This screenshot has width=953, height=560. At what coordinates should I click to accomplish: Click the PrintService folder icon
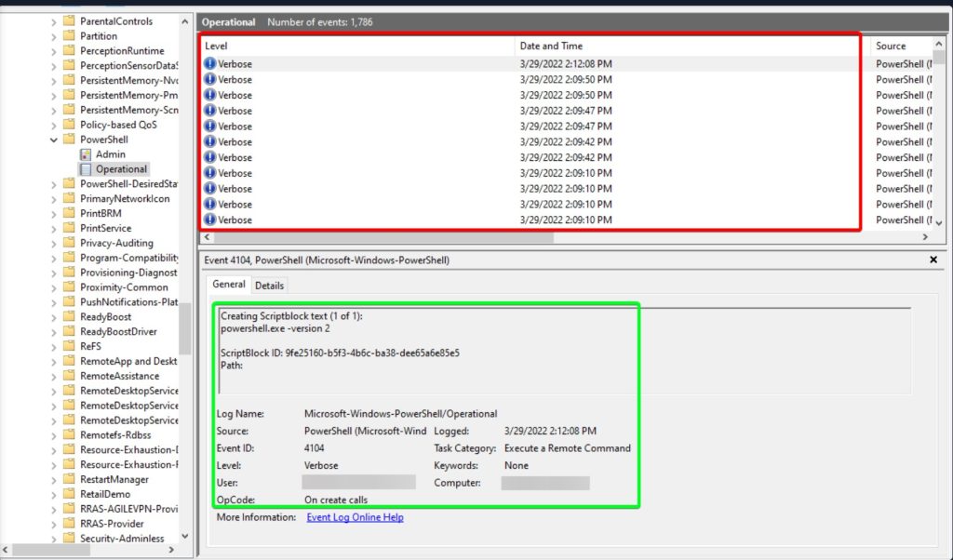pyautogui.click(x=69, y=228)
